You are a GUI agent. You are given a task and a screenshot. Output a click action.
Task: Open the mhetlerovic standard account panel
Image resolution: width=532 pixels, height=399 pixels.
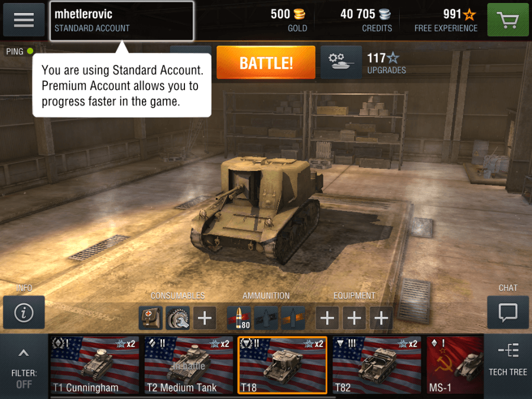(122, 21)
